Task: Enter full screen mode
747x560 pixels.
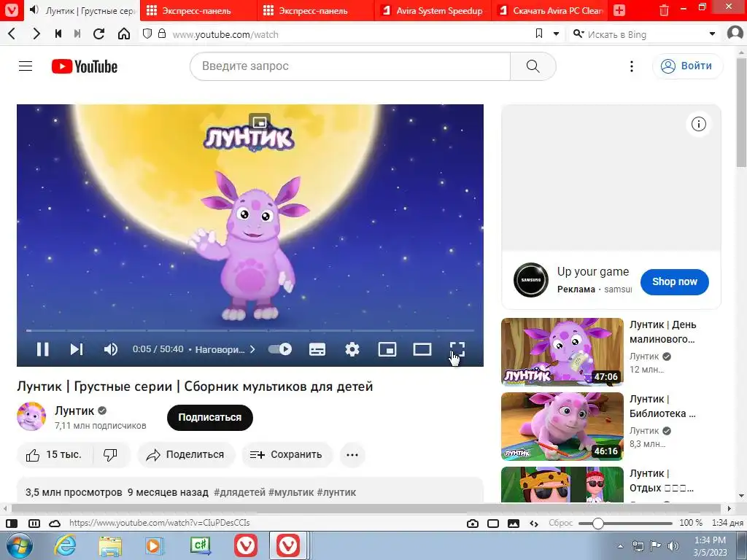Action: tap(457, 349)
